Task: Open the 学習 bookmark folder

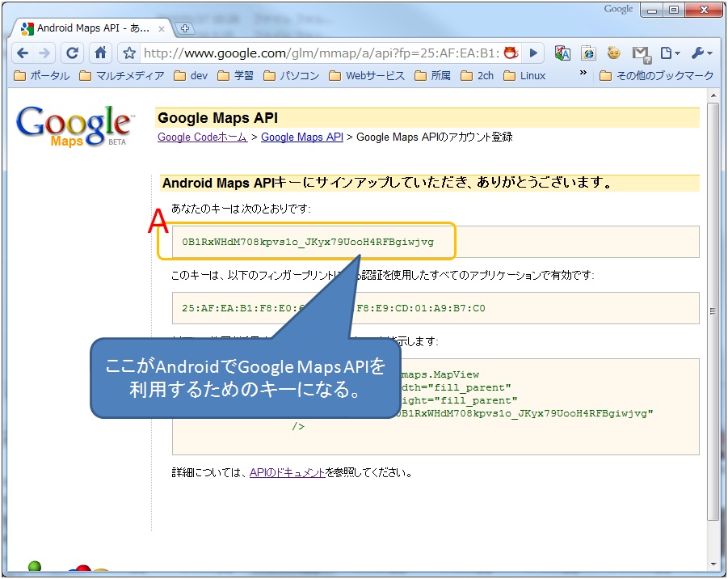Action: 235,76
